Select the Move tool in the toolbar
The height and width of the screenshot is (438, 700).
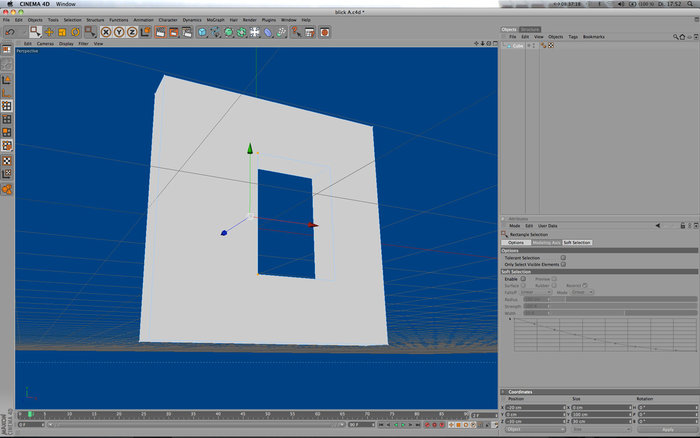[x=49, y=32]
